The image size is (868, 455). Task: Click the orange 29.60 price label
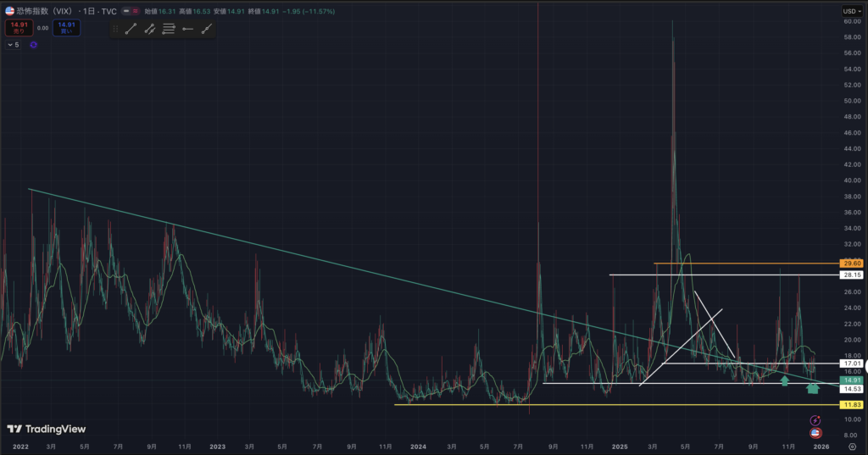point(851,264)
